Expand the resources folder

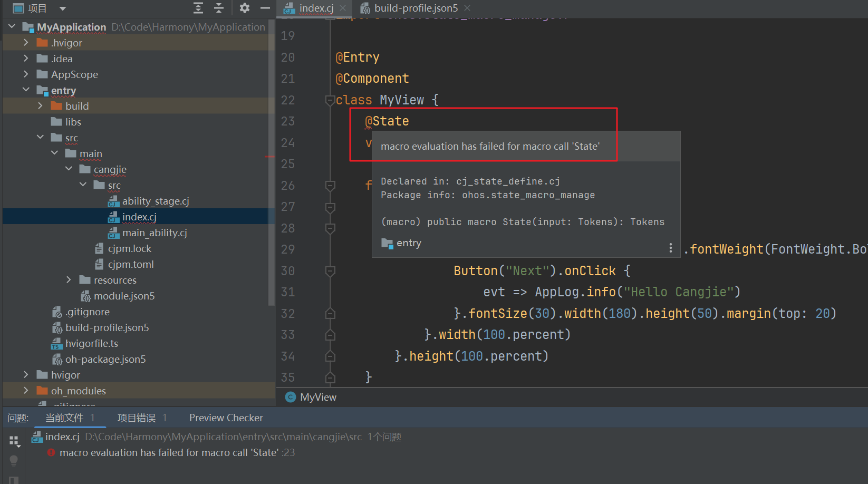(x=69, y=279)
